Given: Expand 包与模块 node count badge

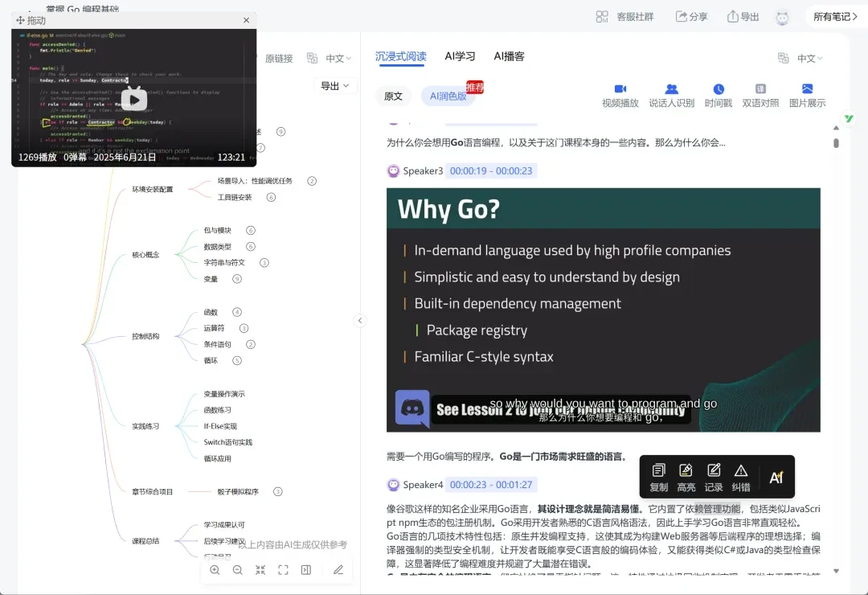Looking at the screenshot, I should (x=250, y=231).
